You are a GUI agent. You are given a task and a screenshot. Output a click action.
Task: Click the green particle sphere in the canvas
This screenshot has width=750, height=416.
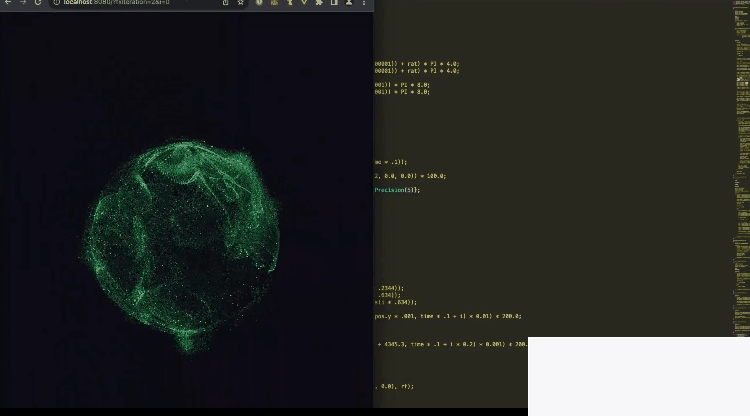point(180,245)
